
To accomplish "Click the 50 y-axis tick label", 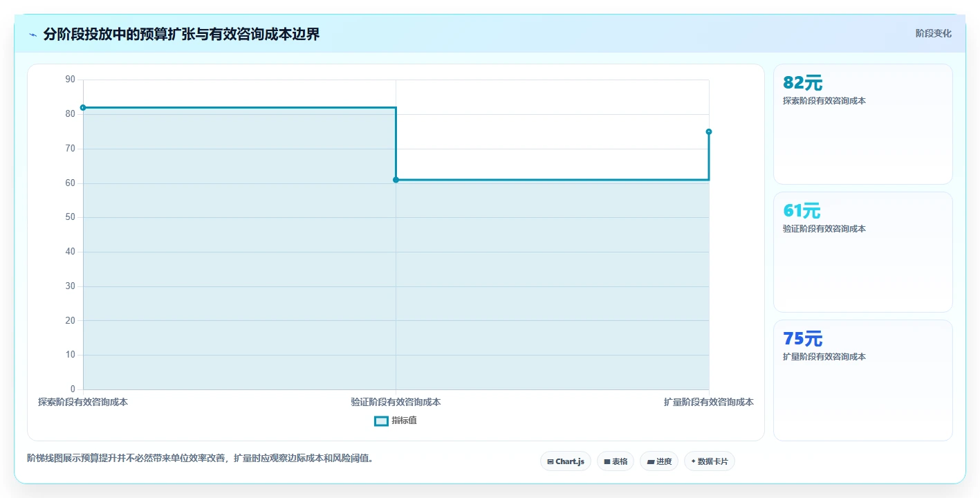I will (x=70, y=217).
